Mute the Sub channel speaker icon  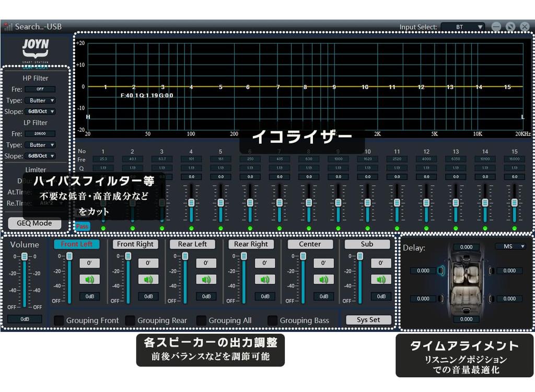[x=381, y=280]
